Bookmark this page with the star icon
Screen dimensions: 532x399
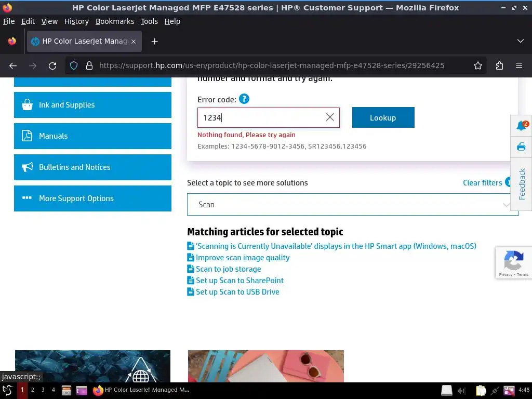(x=478, y=65)
